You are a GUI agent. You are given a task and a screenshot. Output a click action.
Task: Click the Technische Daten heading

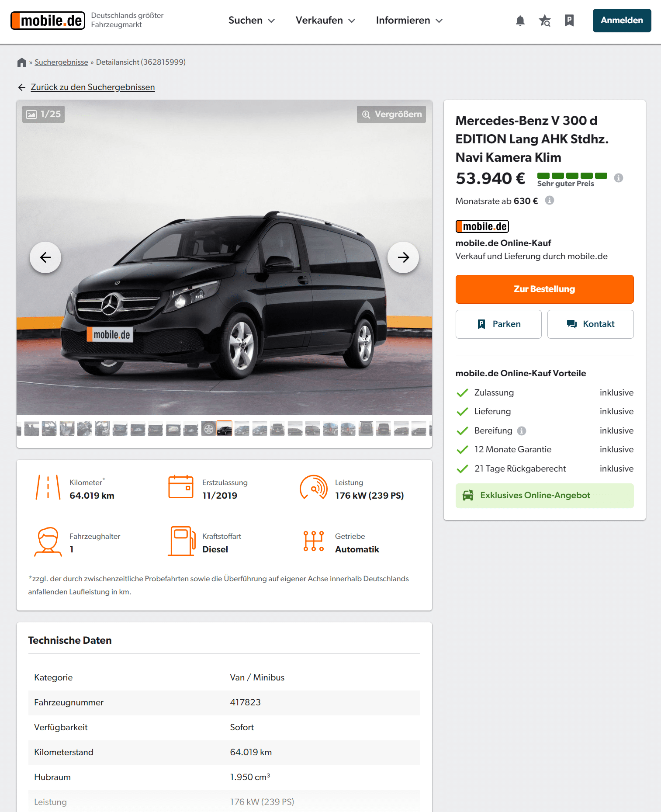[70, 640]
